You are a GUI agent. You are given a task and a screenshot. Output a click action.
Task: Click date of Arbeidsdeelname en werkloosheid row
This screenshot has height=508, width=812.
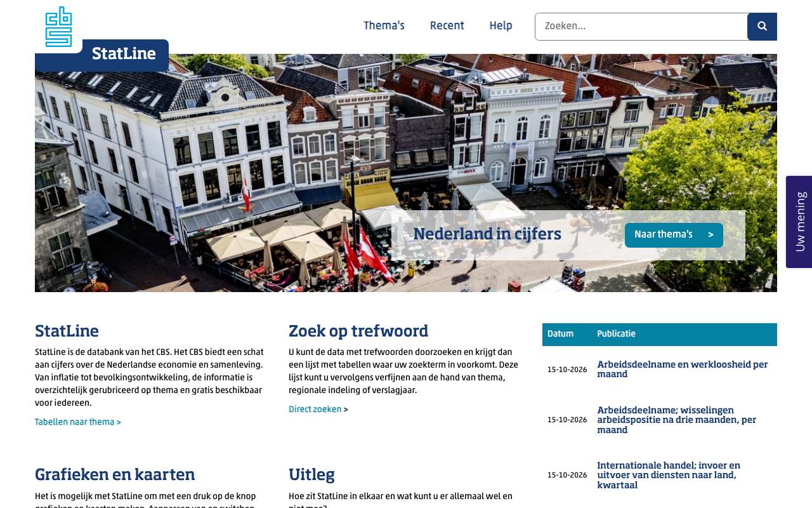click(x=567, y=370)
